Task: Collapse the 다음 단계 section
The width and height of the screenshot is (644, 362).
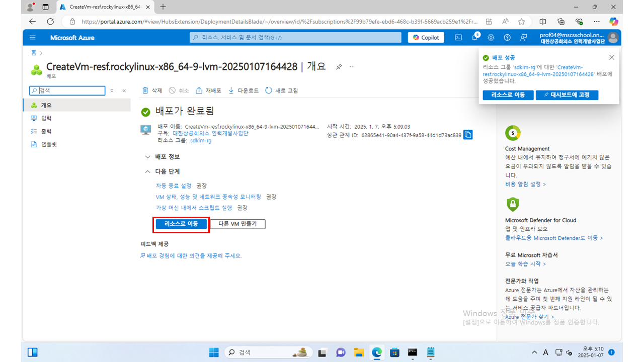Action: [162, 171]
